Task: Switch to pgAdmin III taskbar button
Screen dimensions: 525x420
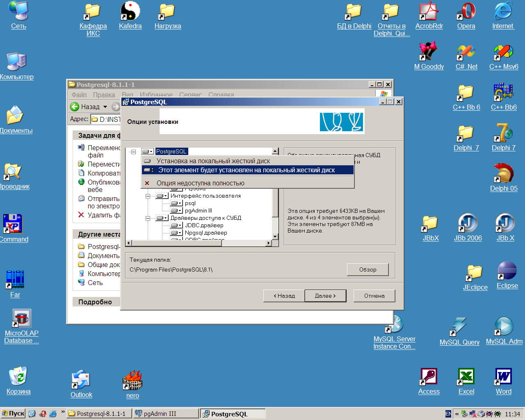Action: click(166, 413)
